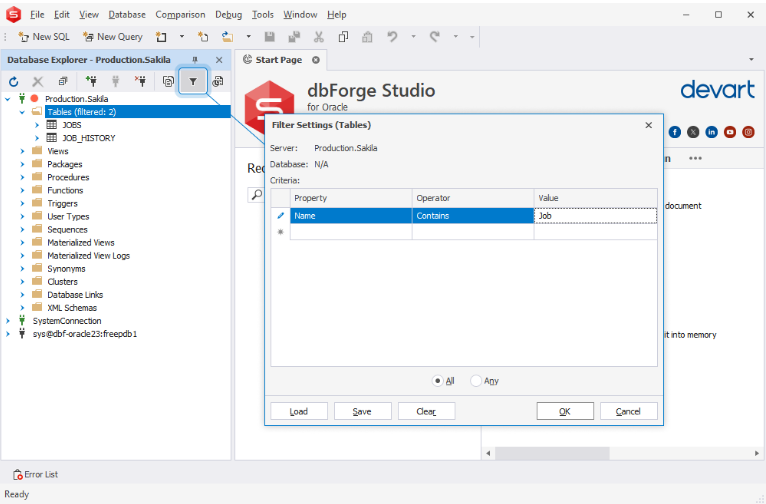Click the three-dots more options icon

pyautogui.click(x=695, y=158)
